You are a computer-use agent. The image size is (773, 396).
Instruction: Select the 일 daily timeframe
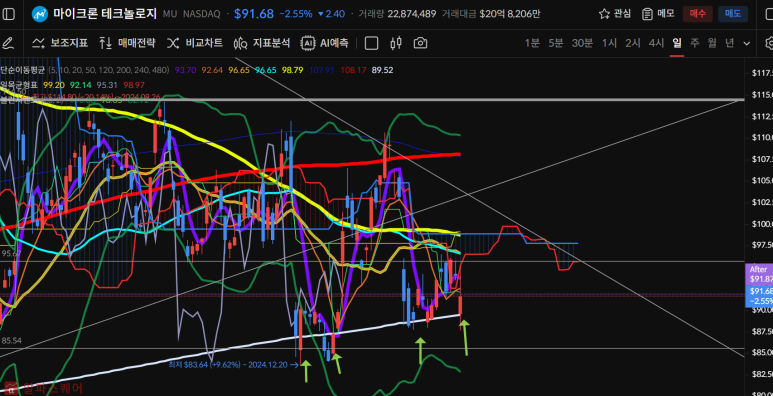tap(677, 43)
